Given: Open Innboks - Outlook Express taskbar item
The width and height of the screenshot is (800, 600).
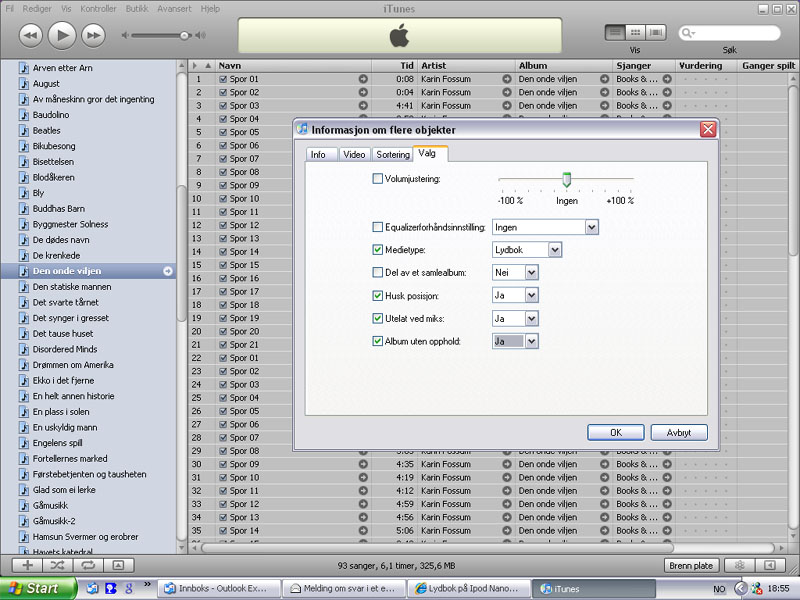Looking at the screenshot, I should tap(218, 588).
